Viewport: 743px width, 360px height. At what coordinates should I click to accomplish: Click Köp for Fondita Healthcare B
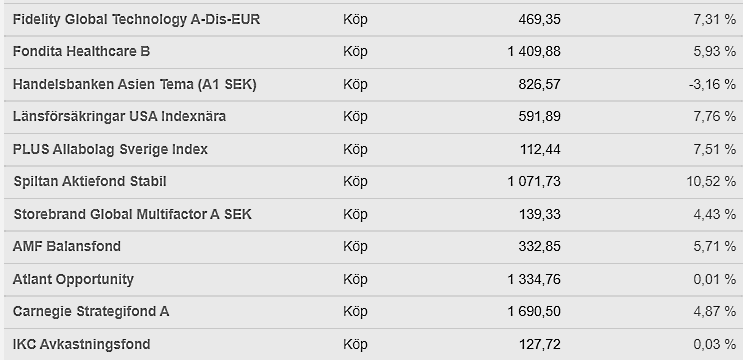pos(355,51)
